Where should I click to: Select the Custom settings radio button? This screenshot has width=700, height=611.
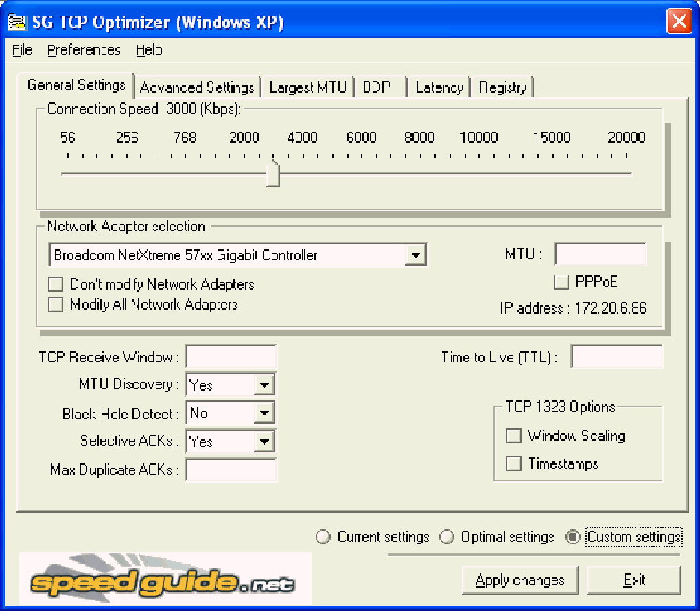pyautogui.click(x=573, y=536)
